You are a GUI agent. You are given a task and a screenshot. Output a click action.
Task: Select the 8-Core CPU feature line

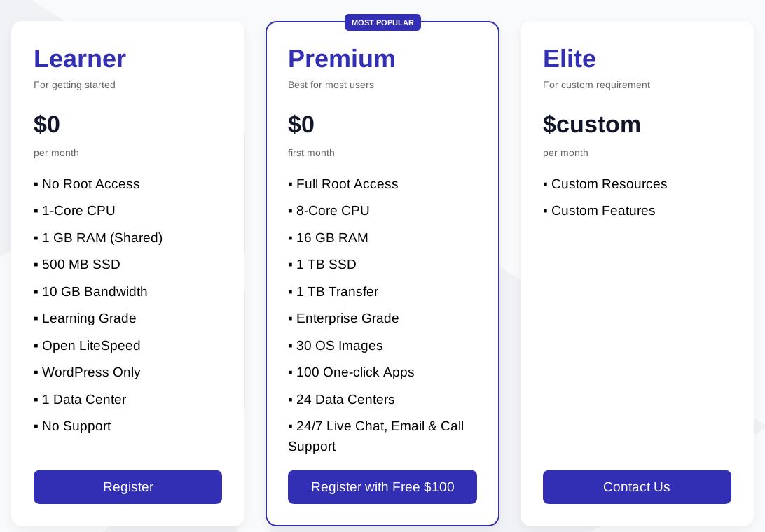coord(333,211)
